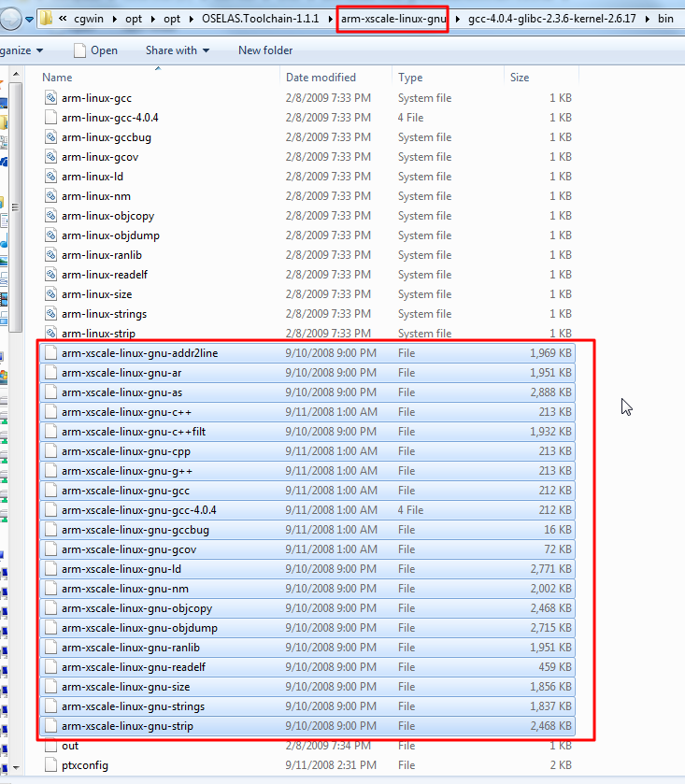Click the arm-linux-gcc-4.0.4 file icon
This screenshot has height=784, width=685.
(x=50, y=118)
